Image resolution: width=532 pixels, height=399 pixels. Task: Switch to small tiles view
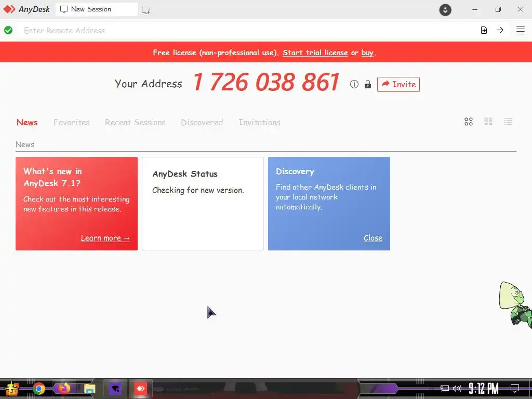488,122
